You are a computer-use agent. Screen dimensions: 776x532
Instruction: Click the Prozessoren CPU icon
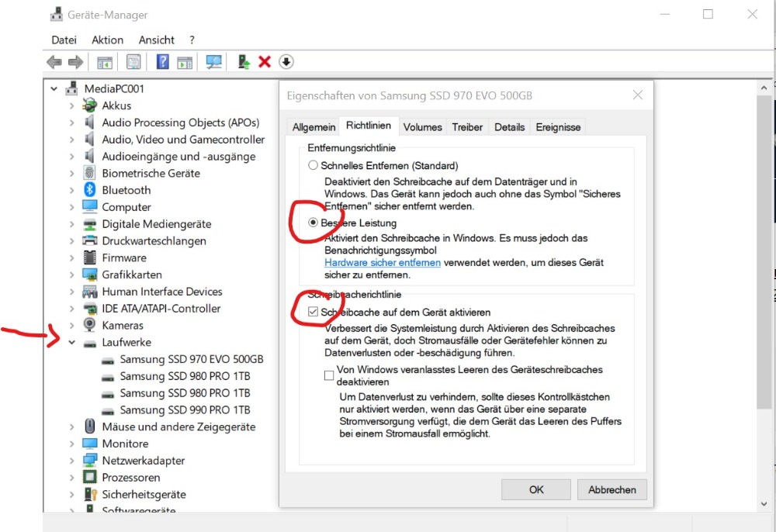coord(89,477)
